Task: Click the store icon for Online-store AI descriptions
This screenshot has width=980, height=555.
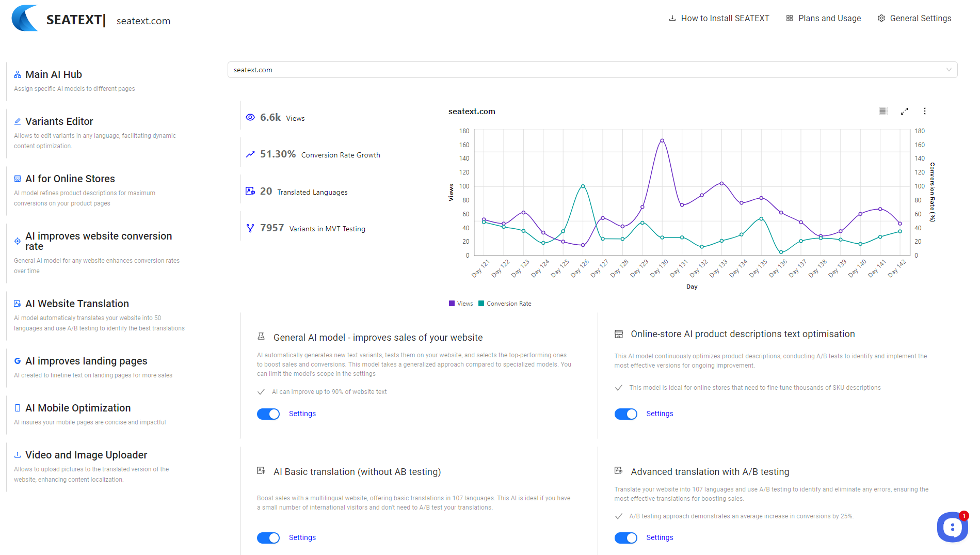Action: pyautogui.click(x=619, y=335)
